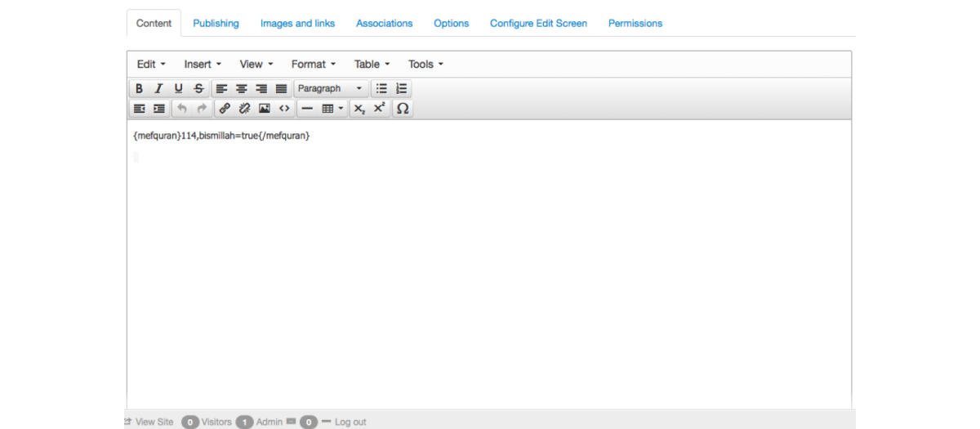Toggle bold formatting in the editor toolbar
Screen dimensions: 980x429
tap(139, 88)
